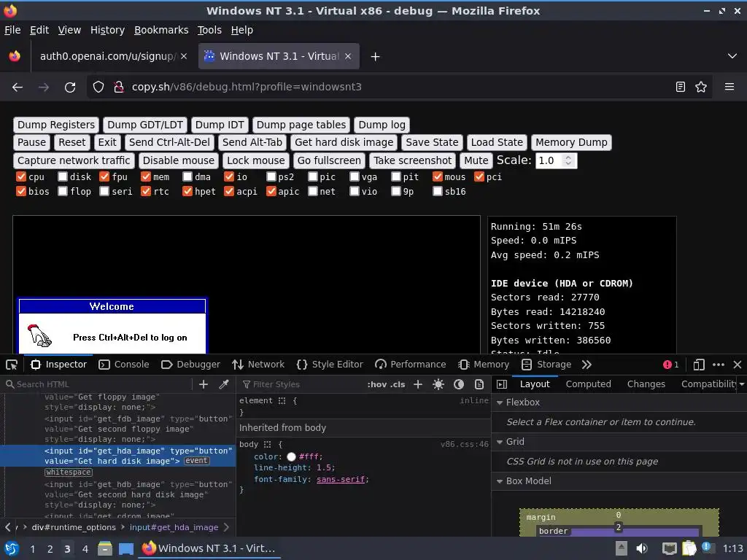This screenshot has height=560, width=747.
Task: Open the Firefox hamburger application menu
Action: coord(729,87)
